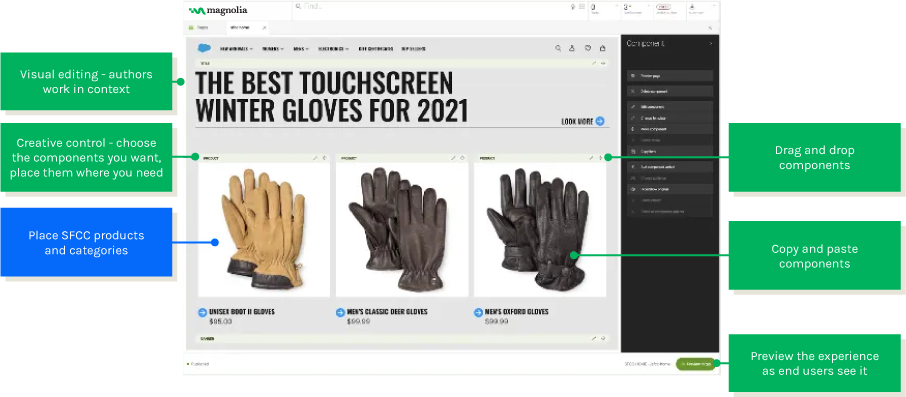
Task: Switch to the Pages tab
Action: (199, 27)
